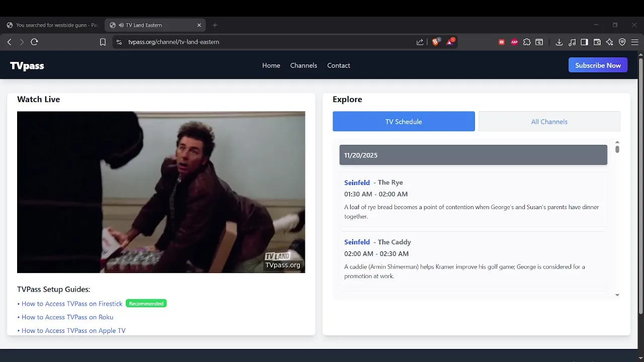Click the 02:00 AM - 02:30 AM time

coord(376,254)
